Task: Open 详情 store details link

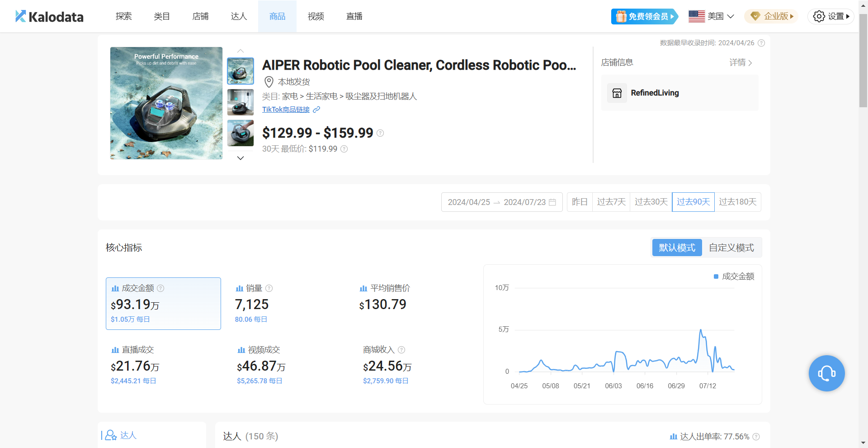Action: point(741,62)
